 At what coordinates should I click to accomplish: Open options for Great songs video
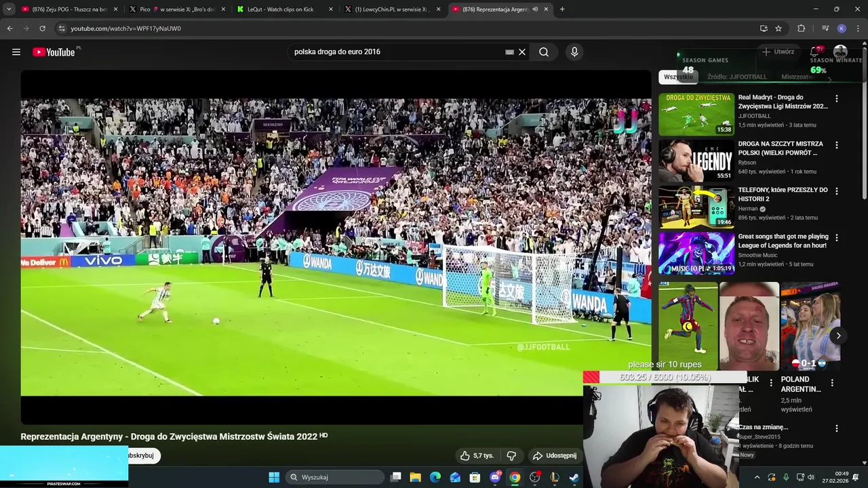click(836, 238)
